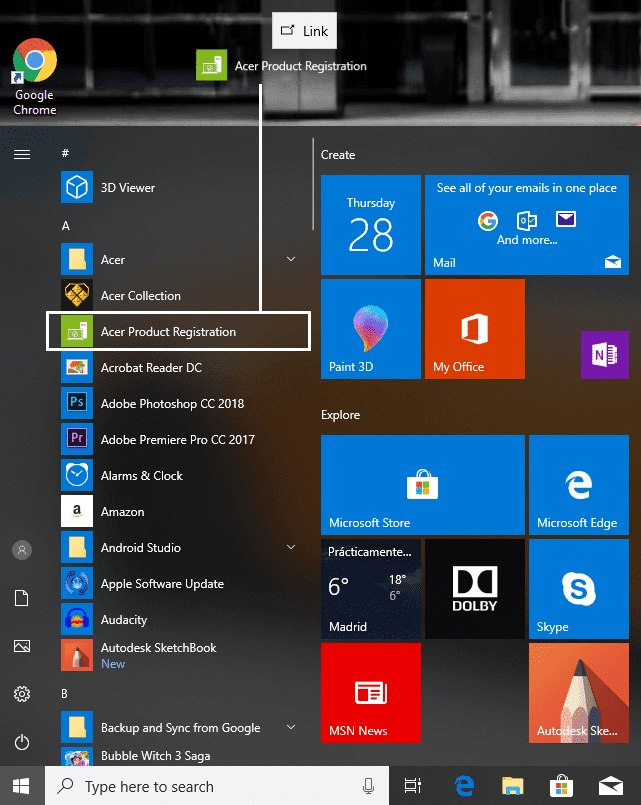The height and width of the screenshot is (805, 641).
Task: Click the Acer folder entry
Action: 178,259
